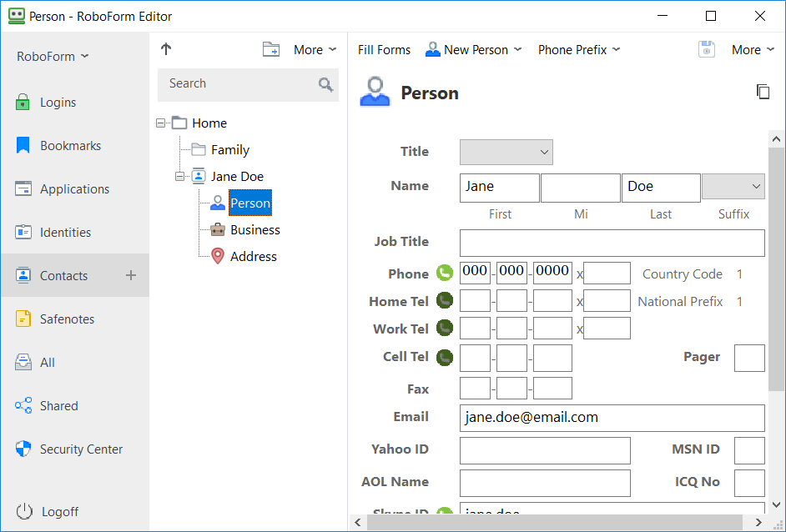
Task: Click the green Phone call icon
Action: tap(445, 273)
